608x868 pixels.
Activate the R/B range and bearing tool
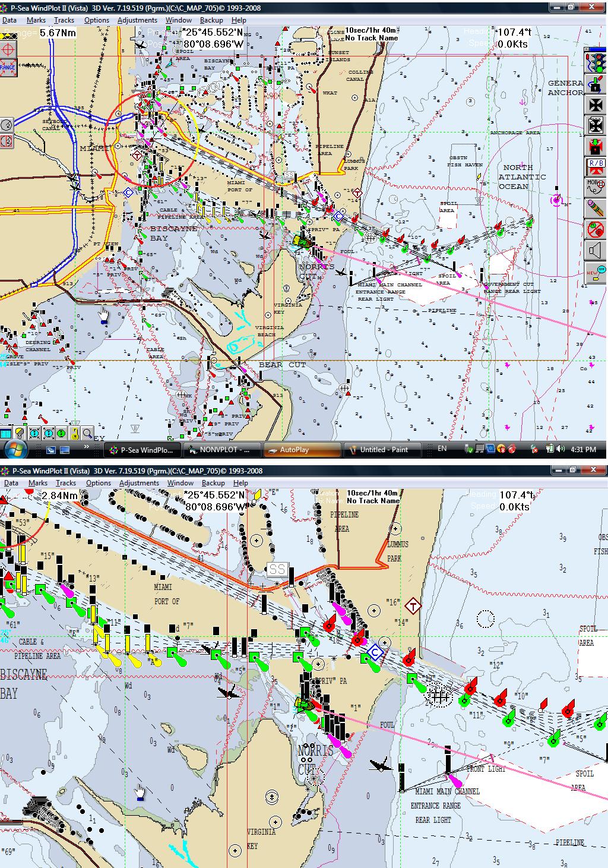pyautogui.click(x=595, y=167)
